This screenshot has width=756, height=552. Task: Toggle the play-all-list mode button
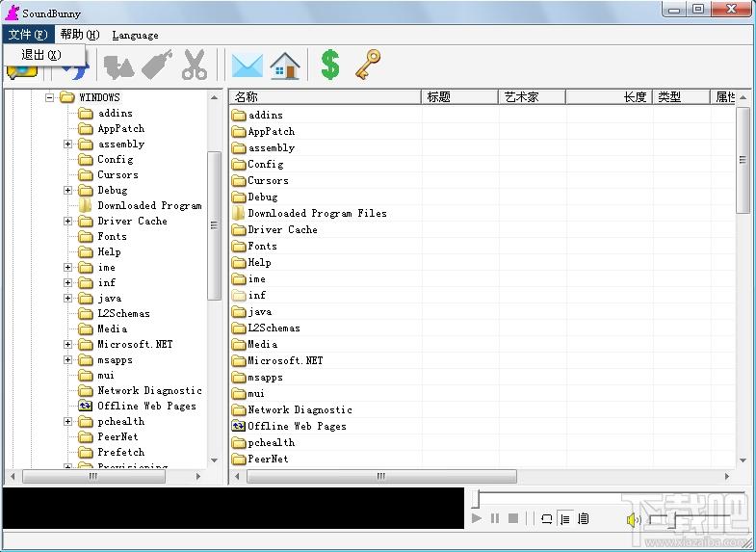(584, 518)
